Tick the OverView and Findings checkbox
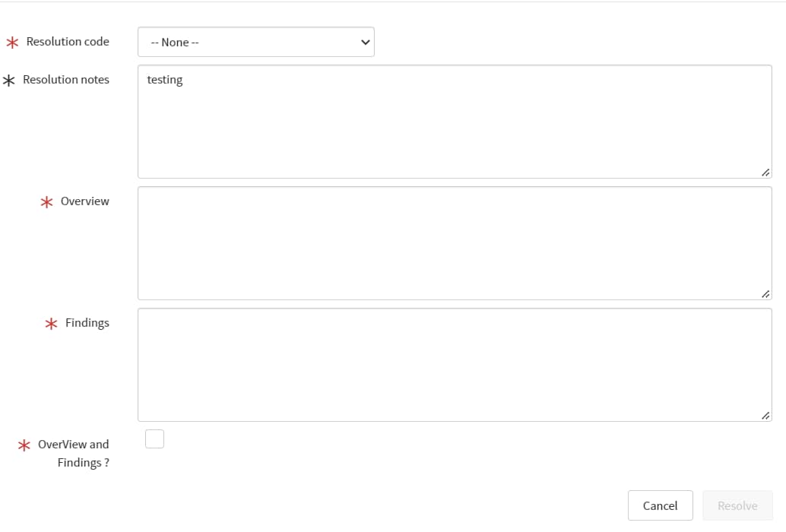Viewport: 786px width, 532px height. pos(154,439)
